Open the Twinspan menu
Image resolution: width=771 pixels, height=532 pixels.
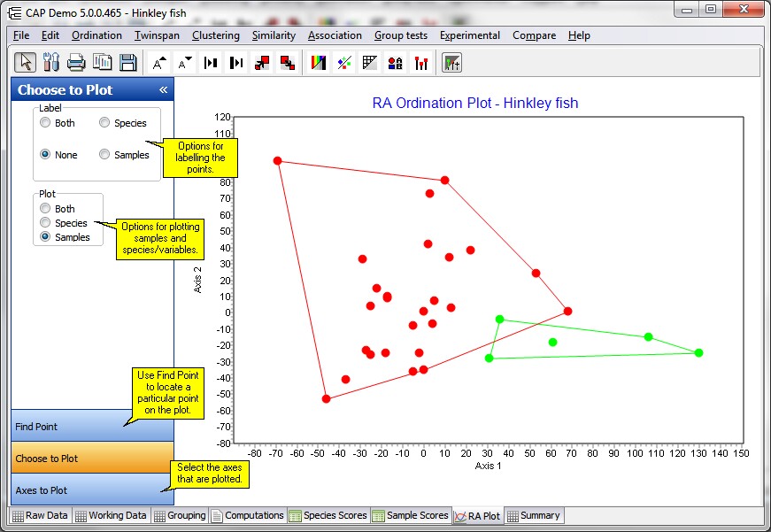157,35
